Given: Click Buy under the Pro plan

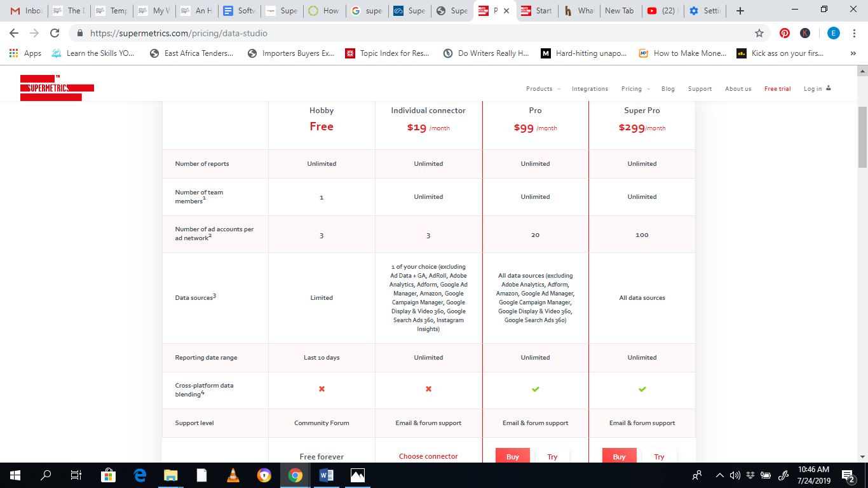Looking at the screenshot, I should click(513, 456).
